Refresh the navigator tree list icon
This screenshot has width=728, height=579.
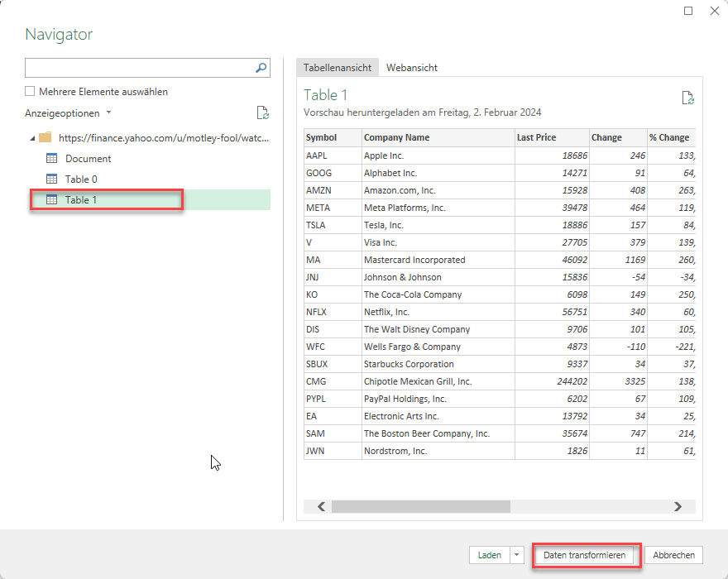coord(262,112)
